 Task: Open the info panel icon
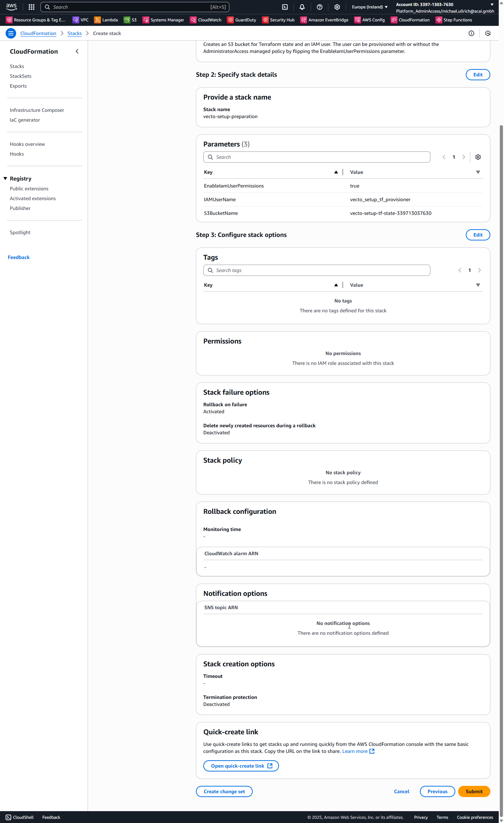[x=471, y=33]
